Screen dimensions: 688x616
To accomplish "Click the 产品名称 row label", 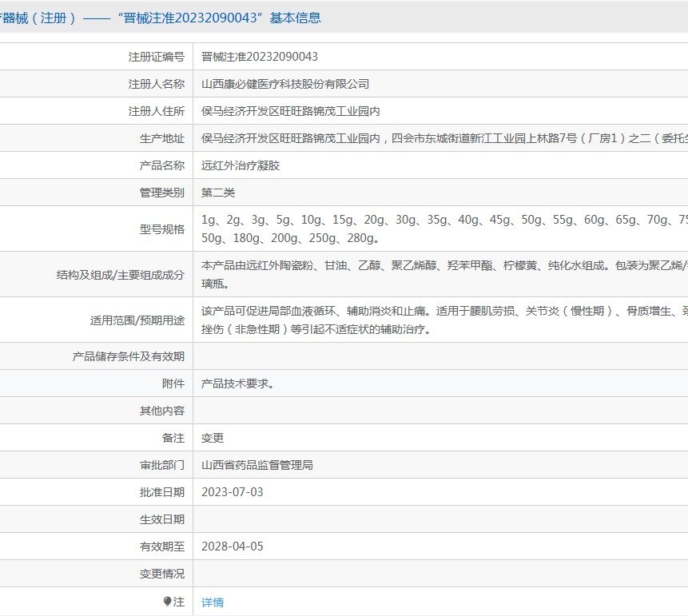I will [162, 165].
